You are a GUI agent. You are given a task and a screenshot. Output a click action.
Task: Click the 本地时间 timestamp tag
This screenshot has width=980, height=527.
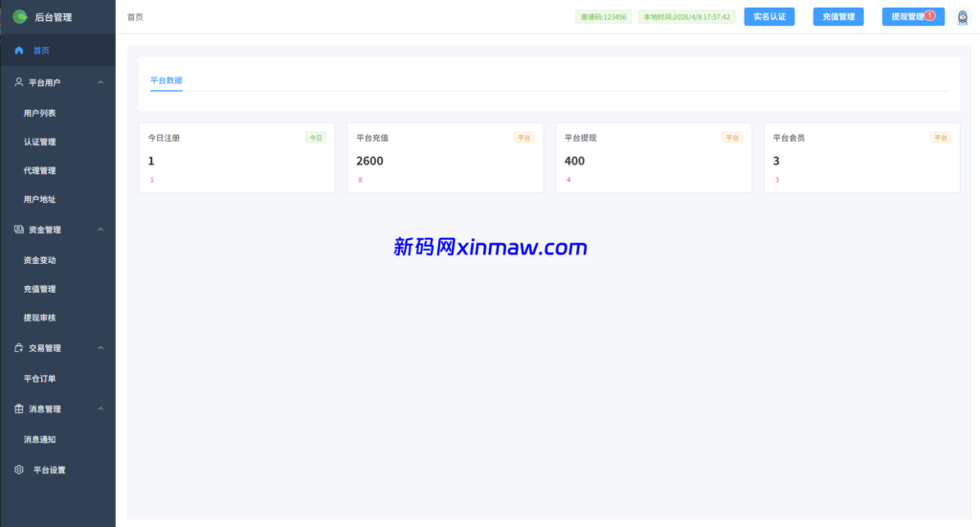pyautogui.click(x=686, y=17)
